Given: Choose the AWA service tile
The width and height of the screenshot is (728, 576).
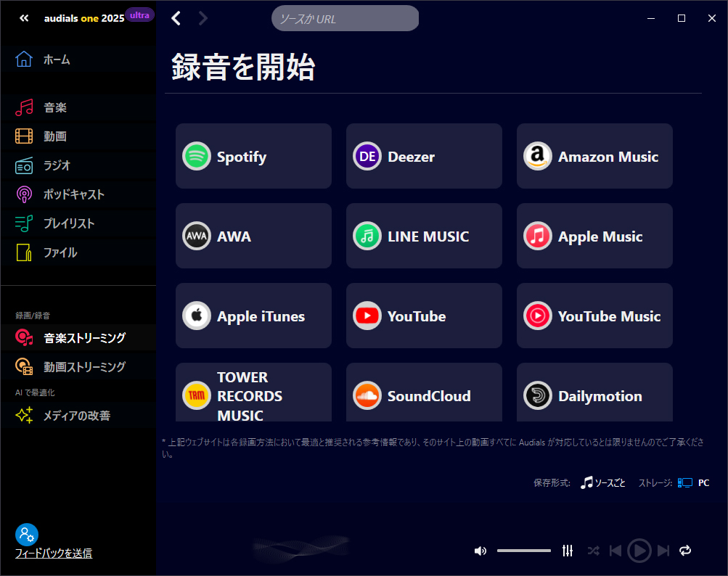Looking at the screenshot, I should point(253,236).
